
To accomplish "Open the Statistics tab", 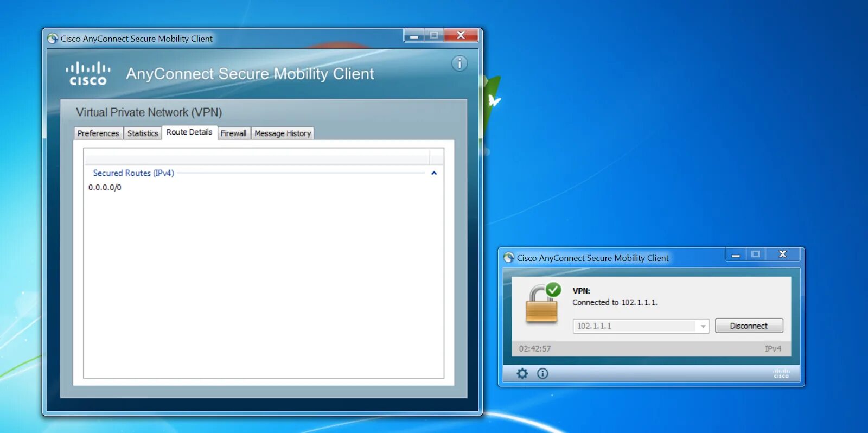I will [x=143, y=133].
